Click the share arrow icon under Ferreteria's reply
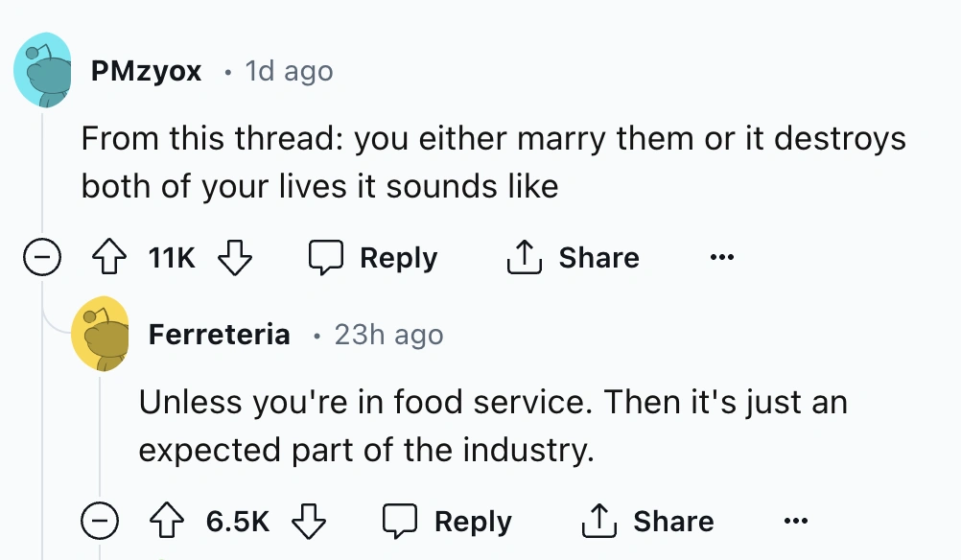The image size is (961, 560). [x=597, y=522]
